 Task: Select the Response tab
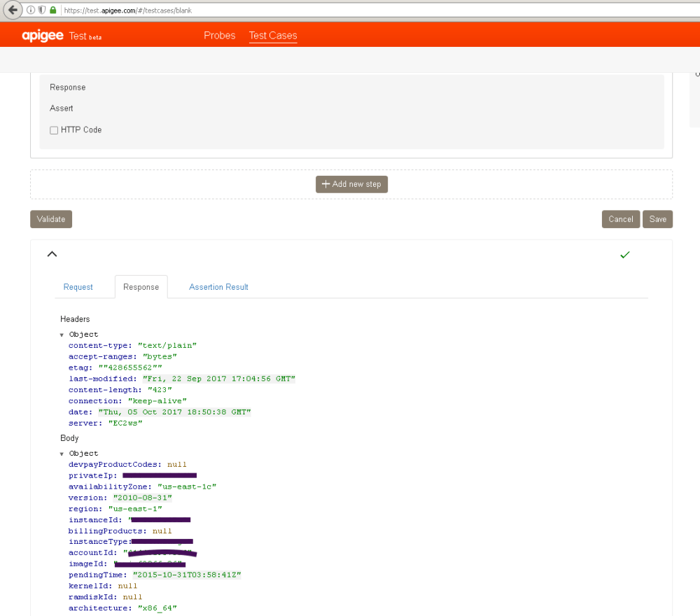click(141, 287)
